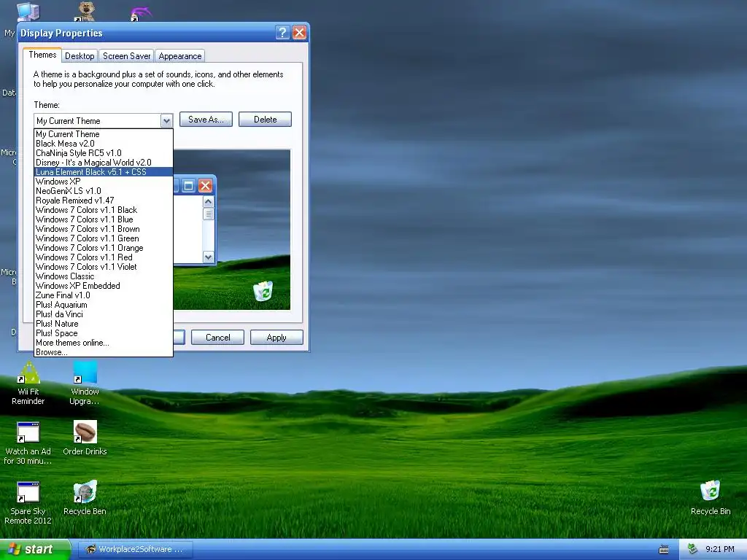Close the Display Properties dialog
Screen dimensions: 747x560
[x=299, y=32]
